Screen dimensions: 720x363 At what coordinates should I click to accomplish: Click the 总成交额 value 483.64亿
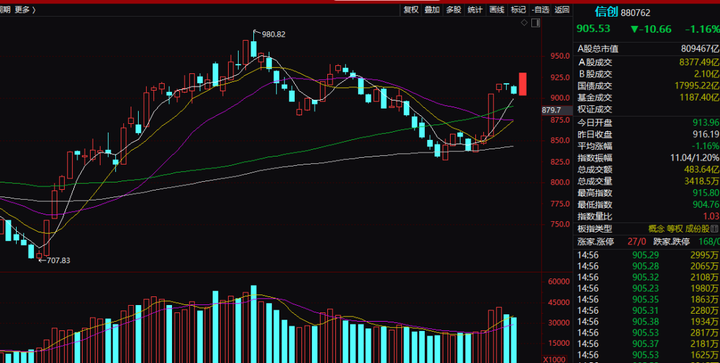701,169
